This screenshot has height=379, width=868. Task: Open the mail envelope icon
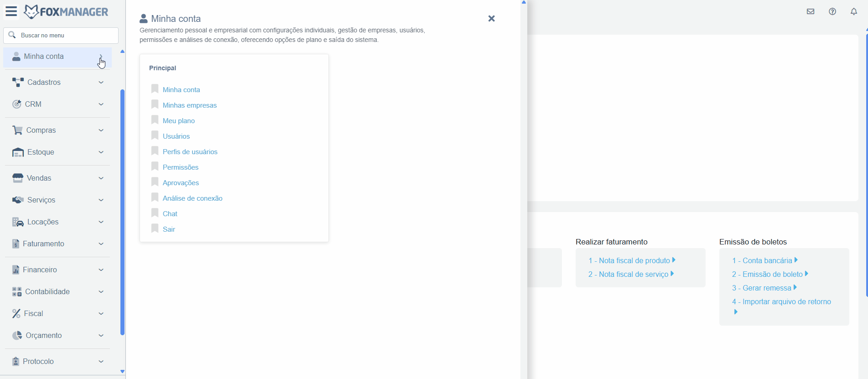click(x=810, y=12)
